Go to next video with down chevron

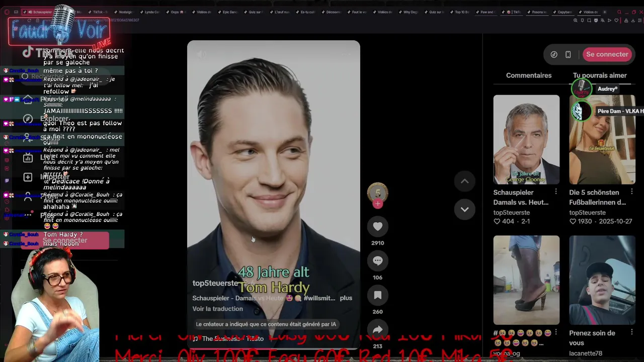(x=465, y=209)
